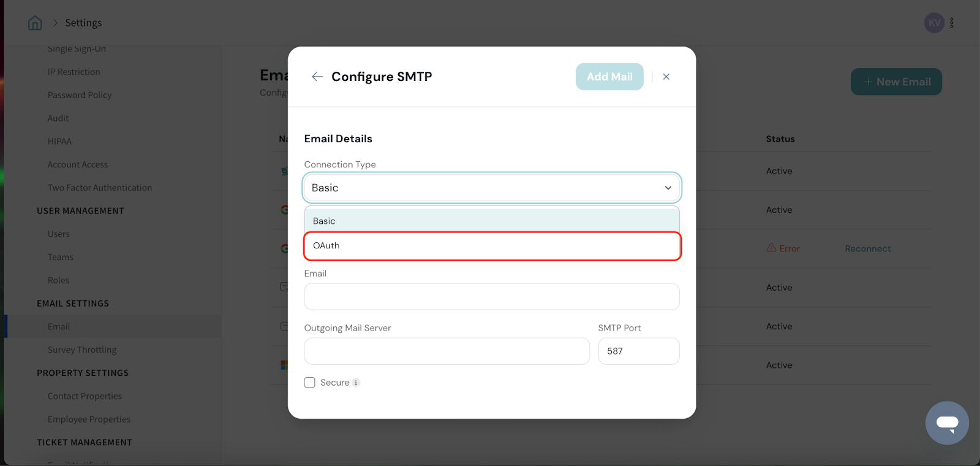Close the Configure SMTP dialog

(666, 77)
